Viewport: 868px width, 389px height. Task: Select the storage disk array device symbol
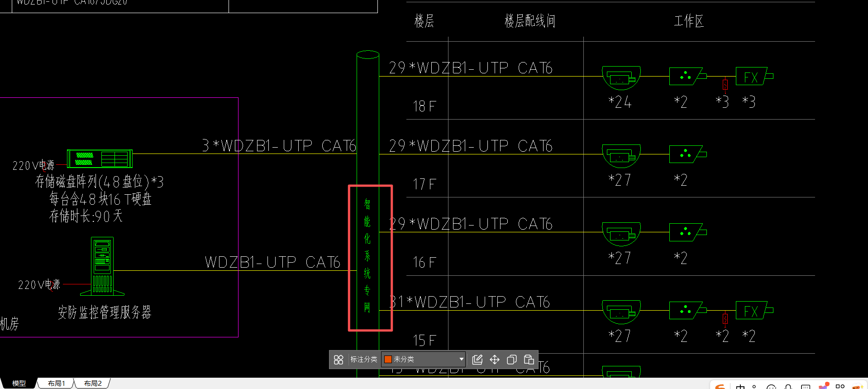pyautogui.click(x=100, y=158)
